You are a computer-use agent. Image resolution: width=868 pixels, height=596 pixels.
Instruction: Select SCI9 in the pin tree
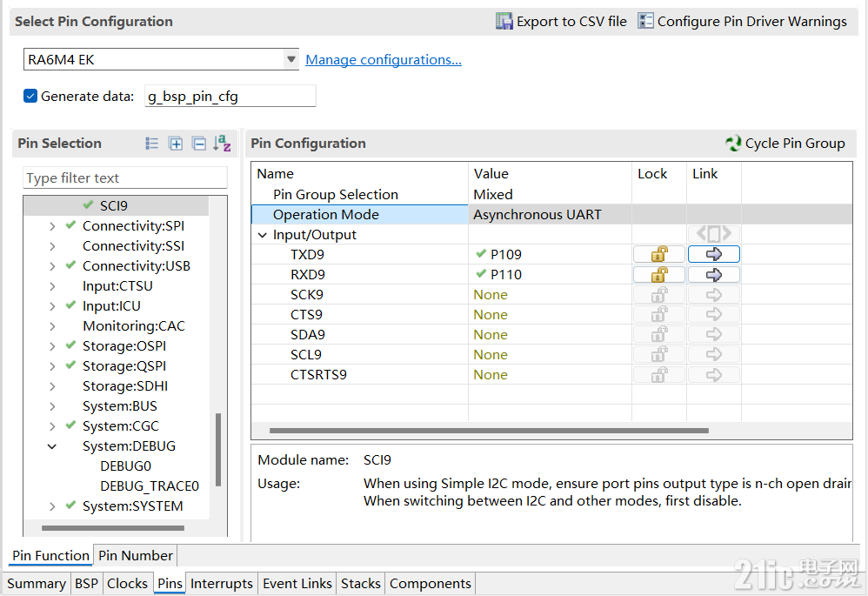(113, 205)
